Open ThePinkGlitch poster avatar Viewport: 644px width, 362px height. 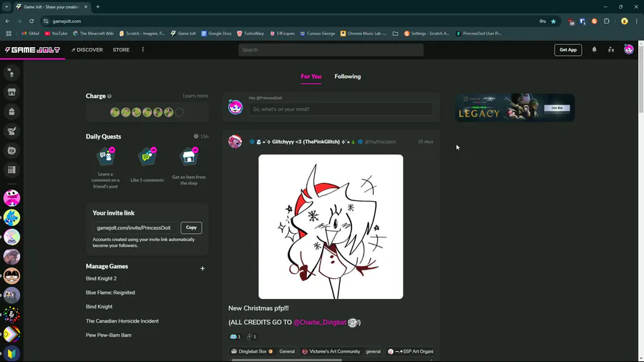[x=235, y=142]
